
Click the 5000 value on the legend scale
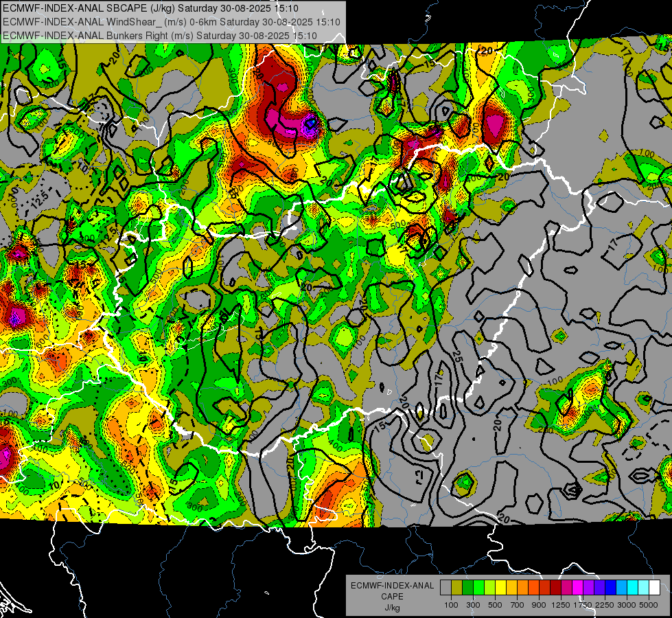649,605
